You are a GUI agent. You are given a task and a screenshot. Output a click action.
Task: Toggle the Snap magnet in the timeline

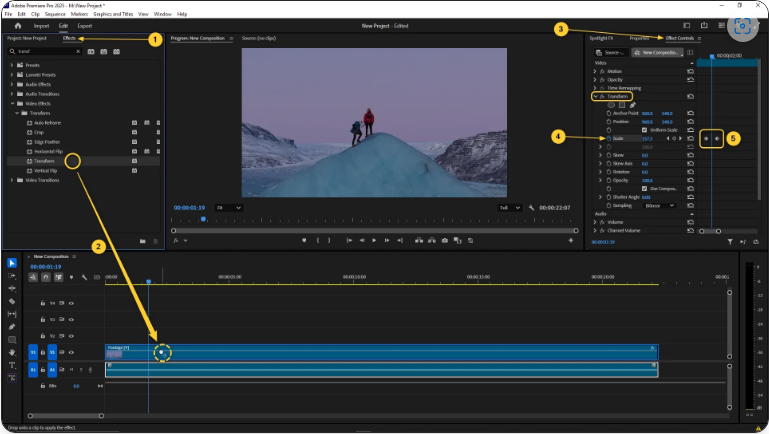click(x=46, y=277)
